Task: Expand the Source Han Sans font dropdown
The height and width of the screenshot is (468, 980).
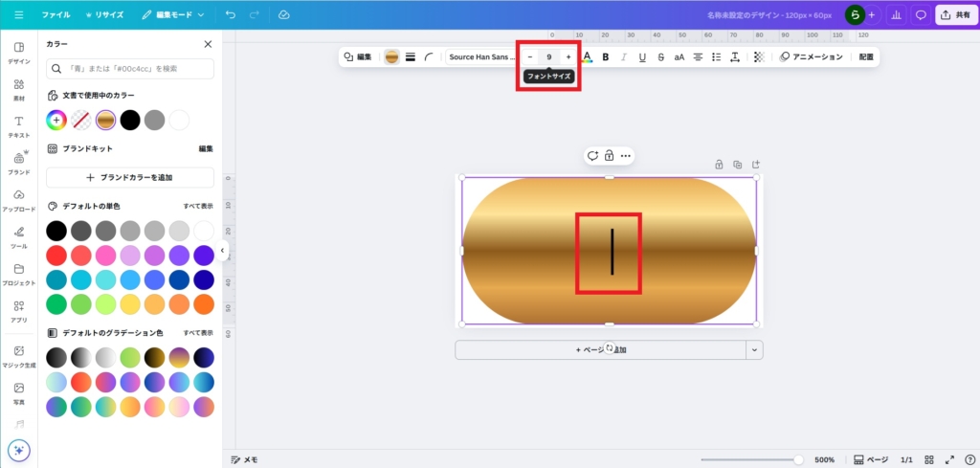Action: 480,57
